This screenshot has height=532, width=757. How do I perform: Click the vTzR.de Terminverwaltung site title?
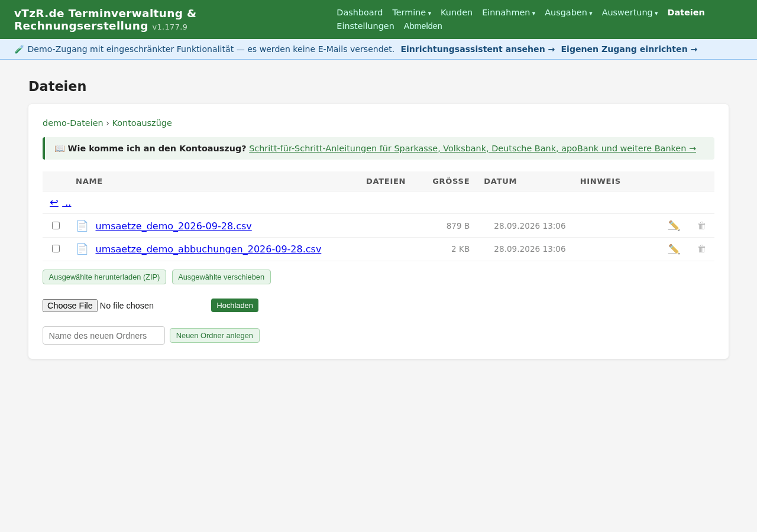coord(105,20)
